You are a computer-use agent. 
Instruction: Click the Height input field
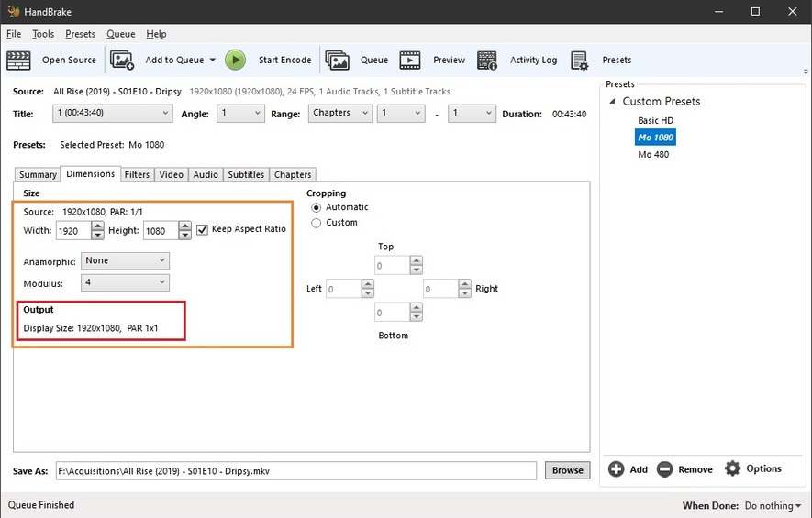point(161,231)
